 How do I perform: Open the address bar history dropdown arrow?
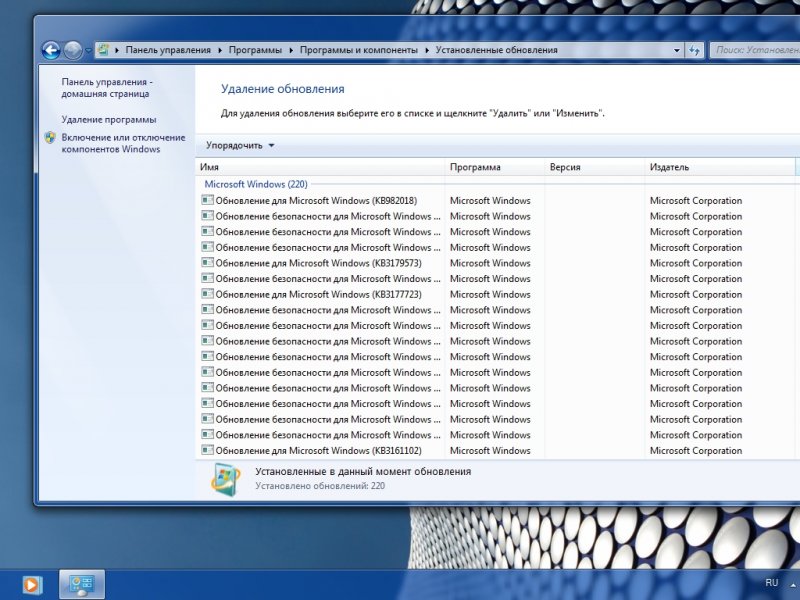(x=677, y=50)
